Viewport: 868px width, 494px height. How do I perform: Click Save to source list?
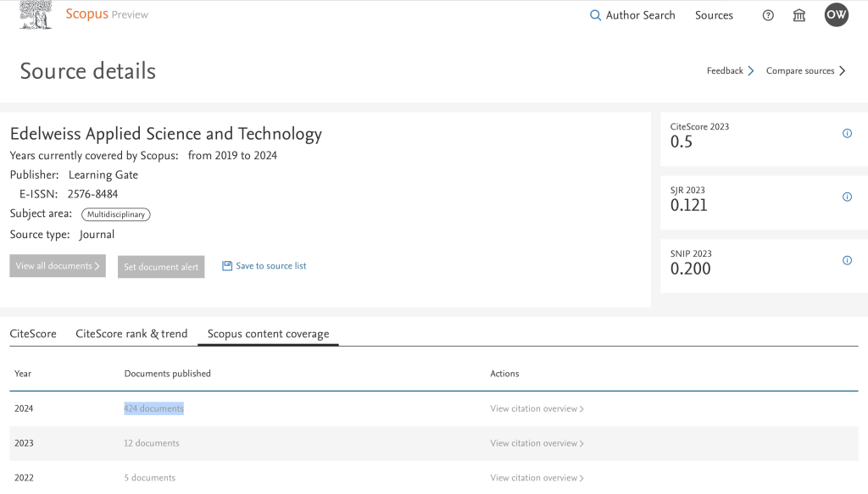click(x=264, y=266)
